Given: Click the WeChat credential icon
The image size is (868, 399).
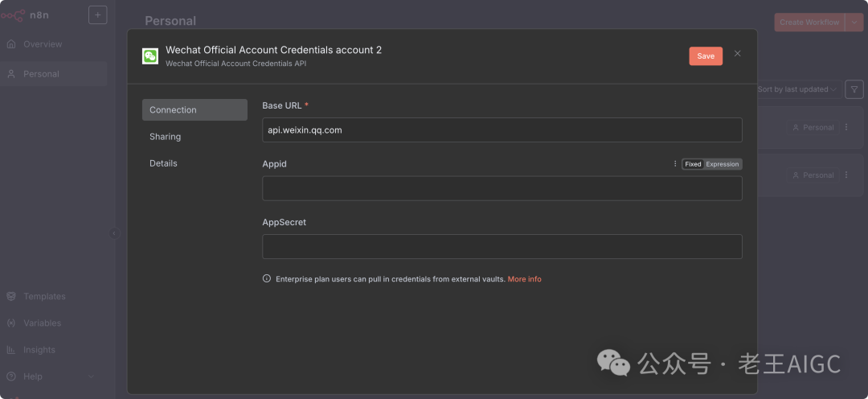Looking at the screenshot, I should pos(150,56).
